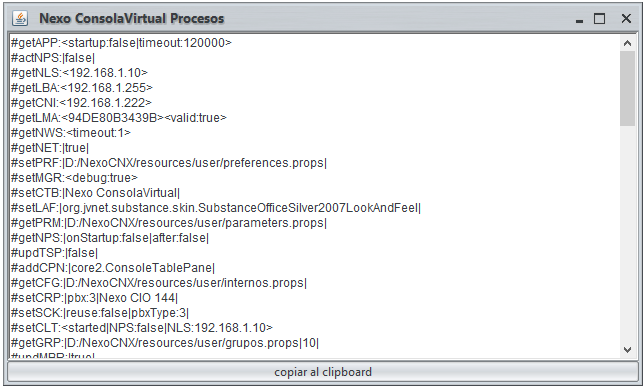Click the #getGRP grupos.props line

click(165, 343)
